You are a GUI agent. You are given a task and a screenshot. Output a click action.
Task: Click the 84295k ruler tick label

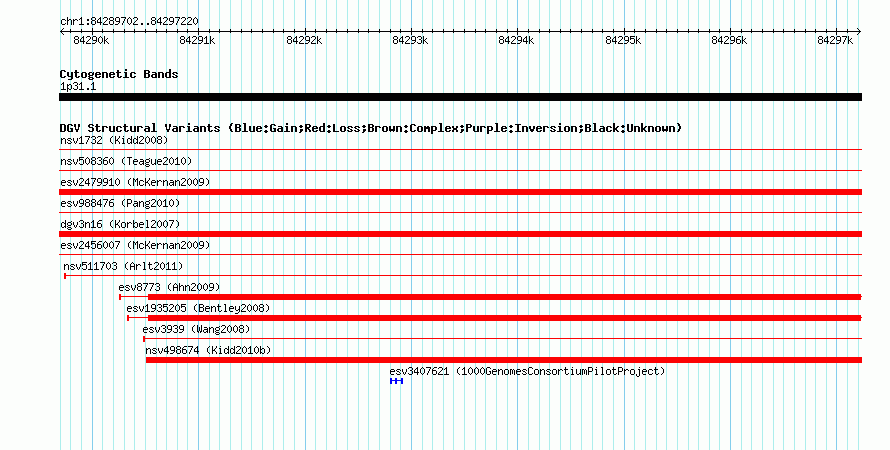pyautogui.click(x=623, y=40)
